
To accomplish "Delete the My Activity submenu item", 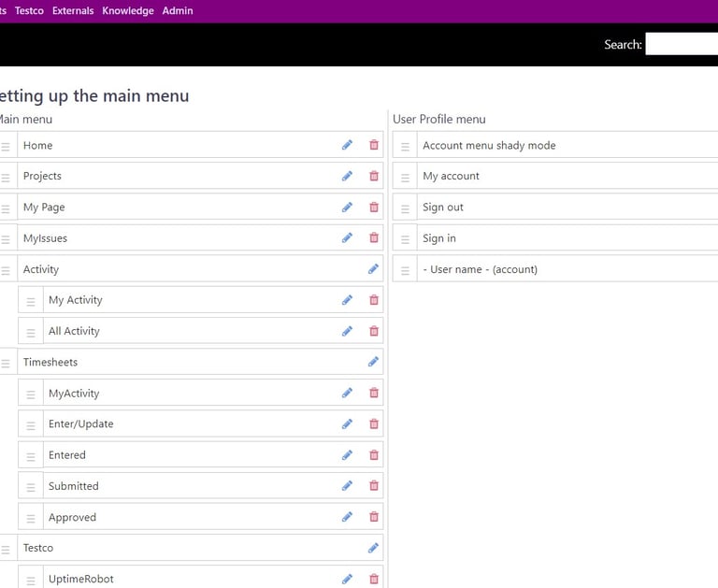I will (x=374, y=300).
